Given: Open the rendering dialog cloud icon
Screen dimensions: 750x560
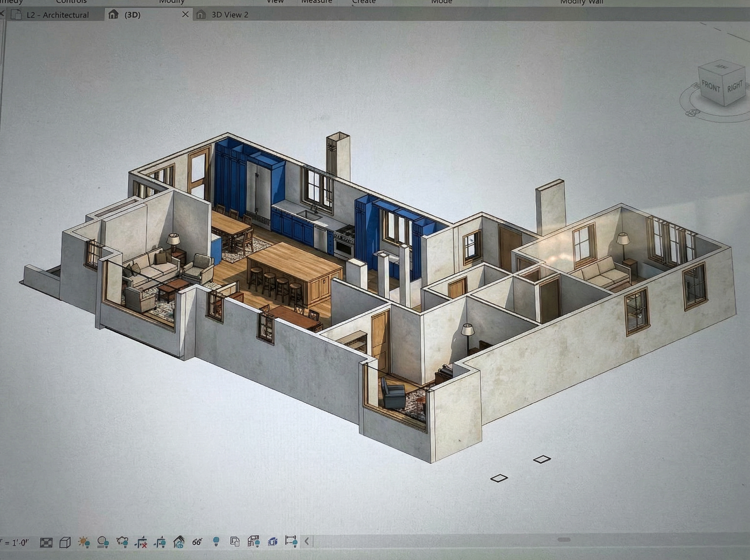Looking at the screenshot, I should click(x=122, y=542).
